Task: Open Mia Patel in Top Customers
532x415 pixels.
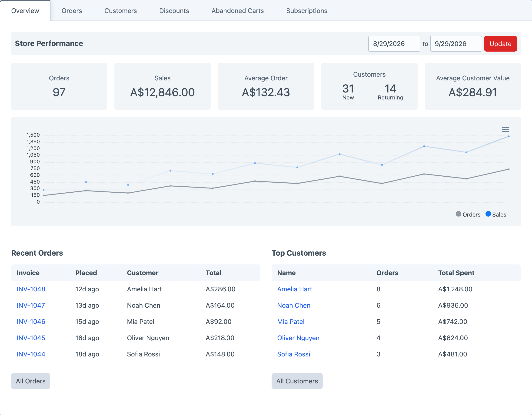Action: pos(291,322)
